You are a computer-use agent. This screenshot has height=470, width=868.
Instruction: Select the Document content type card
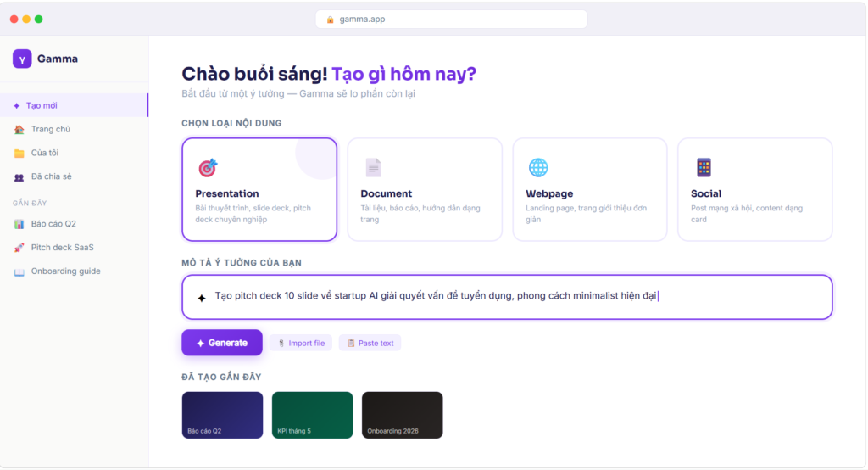(425, 189)
